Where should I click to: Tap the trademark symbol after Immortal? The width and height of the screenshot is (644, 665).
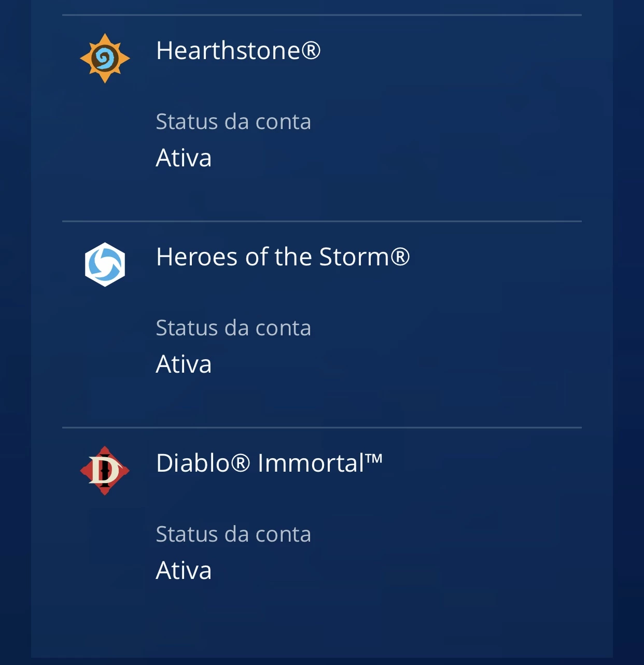pyautogui.click(x=374, y=458)
